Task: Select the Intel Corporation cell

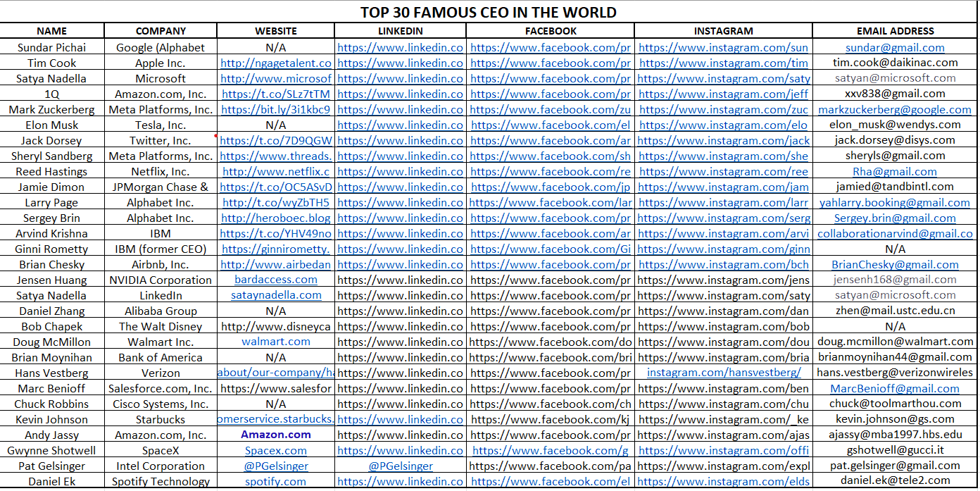Action: coord(161,466)
